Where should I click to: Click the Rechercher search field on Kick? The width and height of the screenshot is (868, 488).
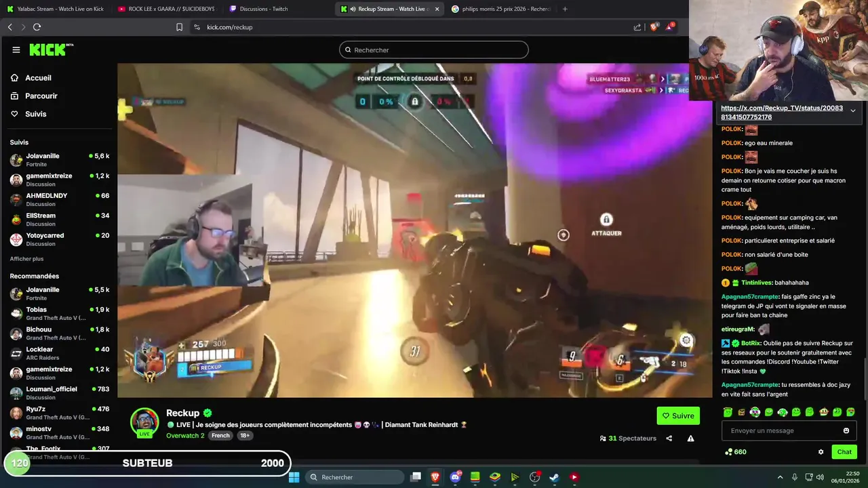[434, 50]
